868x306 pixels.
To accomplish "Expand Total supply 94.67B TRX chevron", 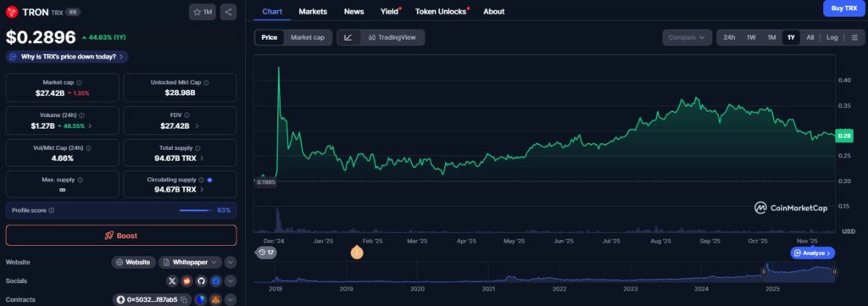I will point(202,159).
